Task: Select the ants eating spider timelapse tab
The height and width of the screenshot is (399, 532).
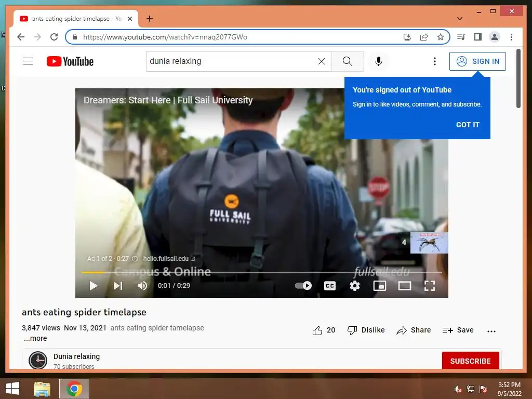Action: tap(76, 19)
